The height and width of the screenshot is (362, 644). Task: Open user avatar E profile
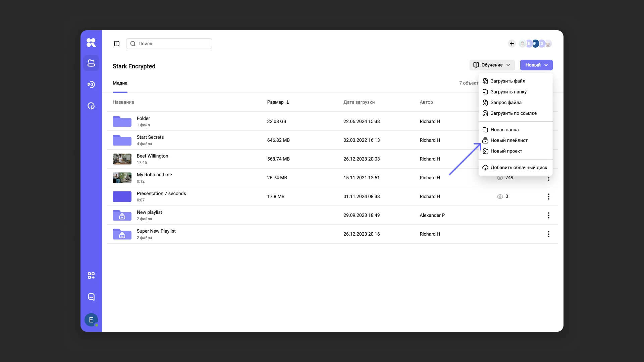click(x=91, y=320)
